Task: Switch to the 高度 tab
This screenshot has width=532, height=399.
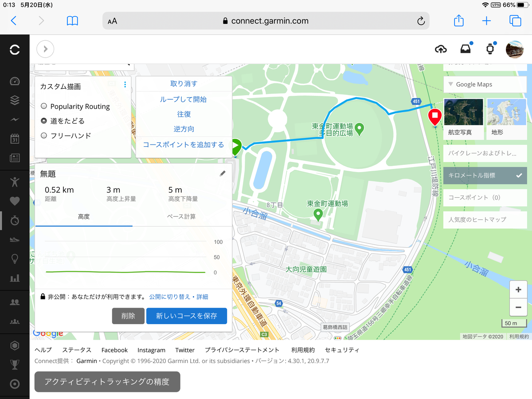Action: coord(84,217)
